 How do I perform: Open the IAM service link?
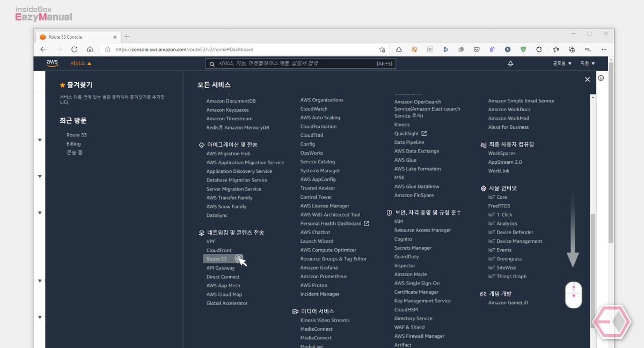[x=399, y=221]
